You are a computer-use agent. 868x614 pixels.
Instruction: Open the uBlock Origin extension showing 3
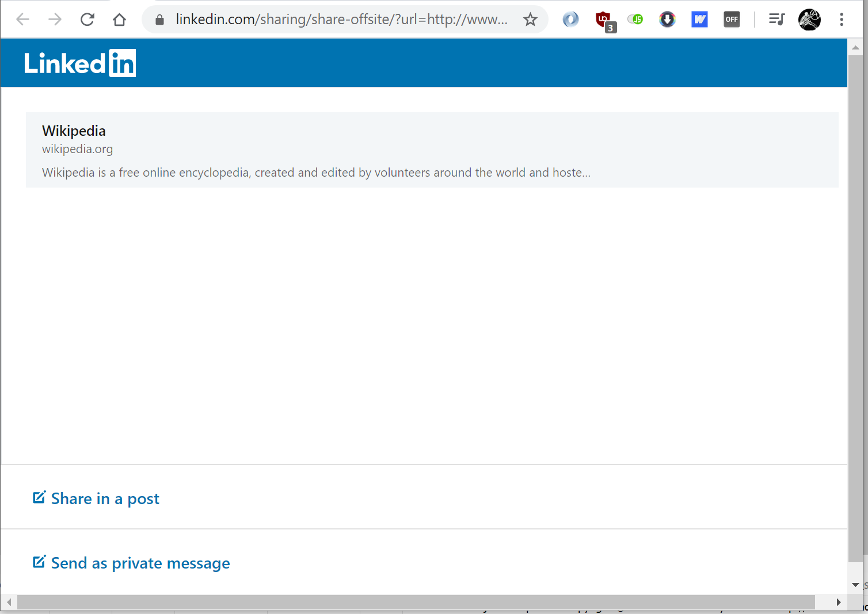[x=604, y=21]
